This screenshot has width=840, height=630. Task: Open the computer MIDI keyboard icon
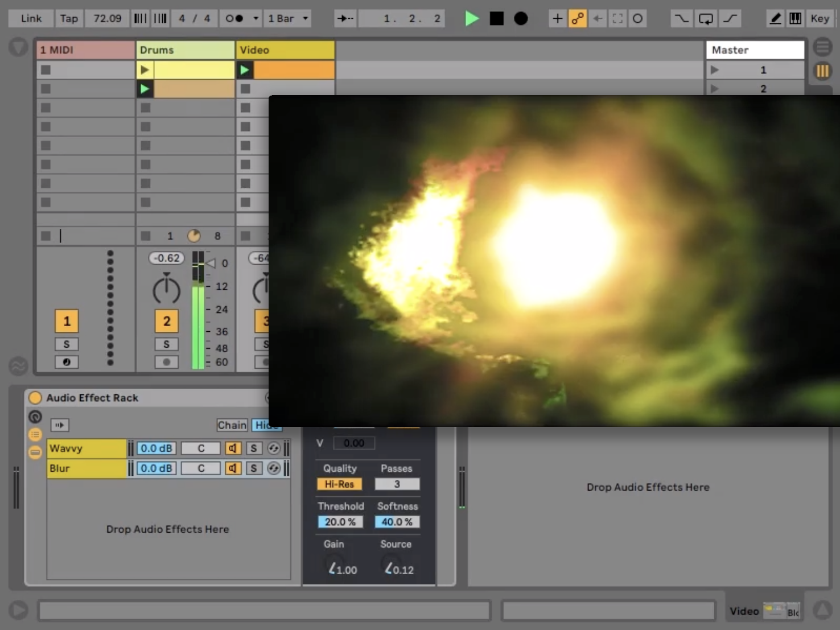pyautogui.click(x=795, y=19)
